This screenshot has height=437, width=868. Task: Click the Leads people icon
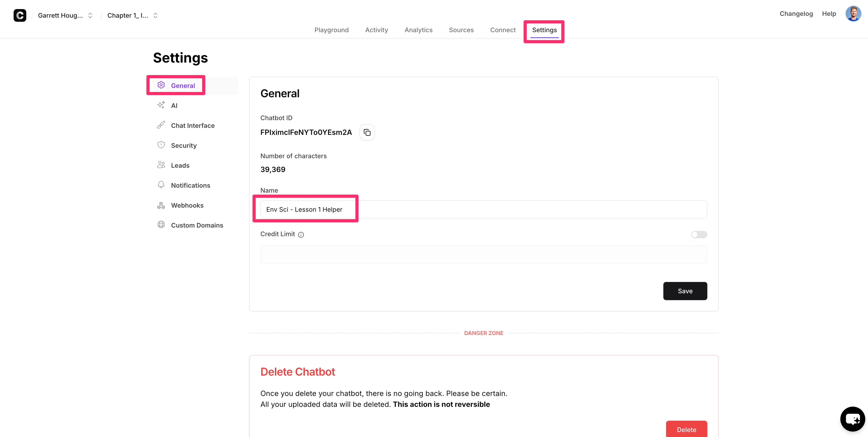tap(161, 165)
